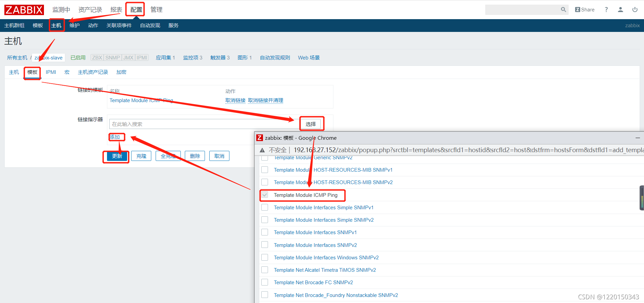Open 触发器 3 link

pos(220,58)
